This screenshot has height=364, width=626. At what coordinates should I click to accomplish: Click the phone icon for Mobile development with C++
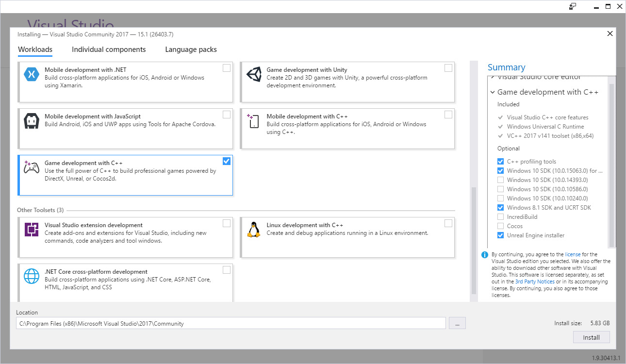click(254, 121)
